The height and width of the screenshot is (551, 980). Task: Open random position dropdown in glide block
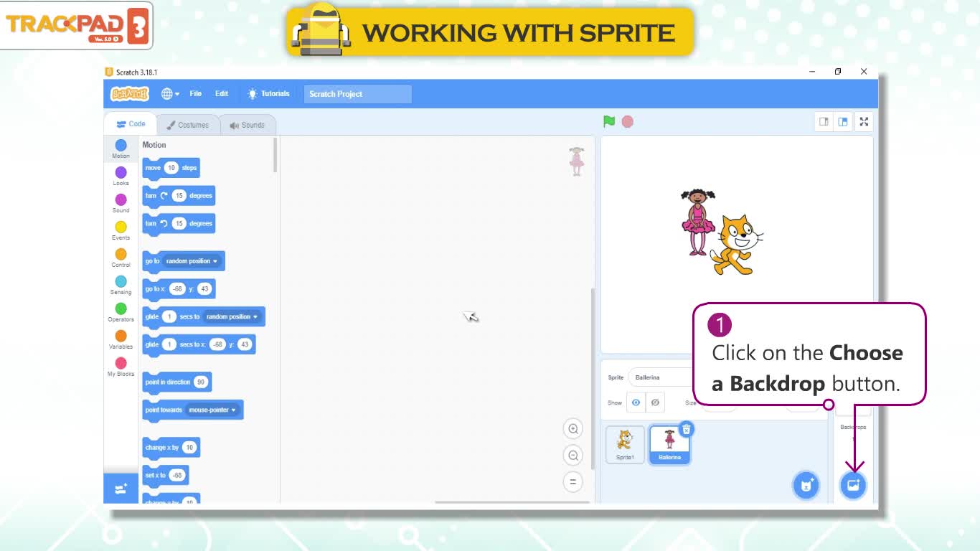[232, 316]
